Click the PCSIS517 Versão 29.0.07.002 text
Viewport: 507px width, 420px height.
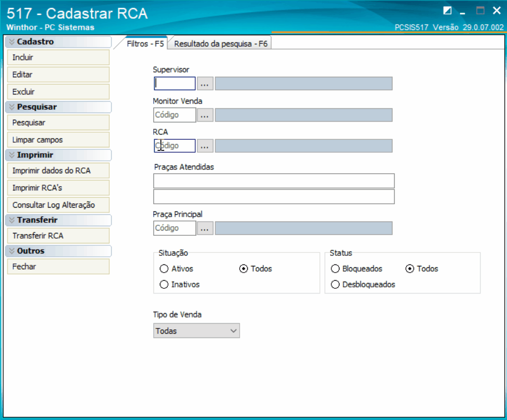(x=449, y=28)
